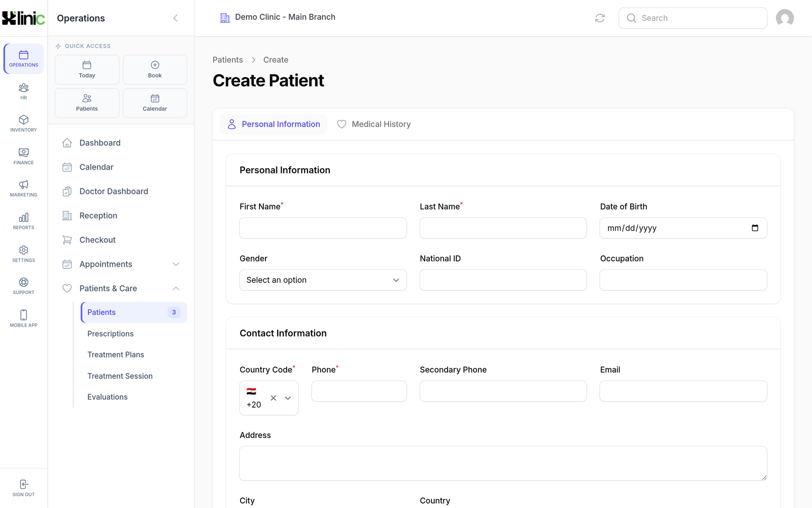
Task: Open Dashboard from the sidebar
Action: point(121,143)
